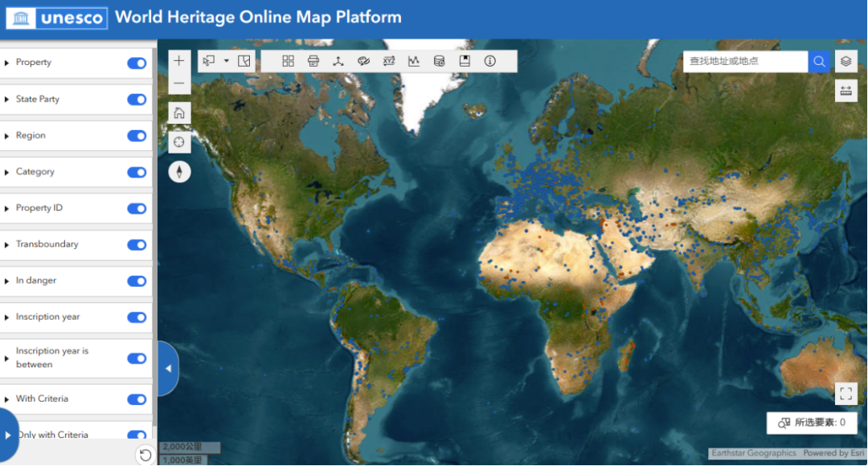Zoom in on the map
Viewport: 868px width, 466px height.
click(178, 61)
